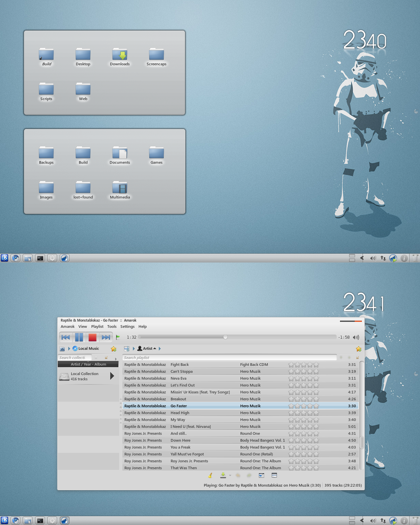Image resolution: width=420 pixels, height=525 pixels.
Task: Click the playlist layout icon before Artist
Action: tap(127, 349)
